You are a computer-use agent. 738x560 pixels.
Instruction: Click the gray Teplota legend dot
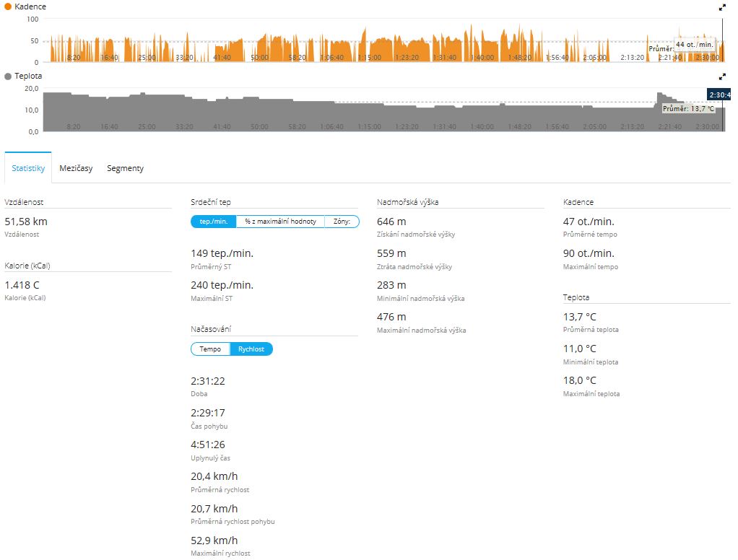tap(8, 76)
